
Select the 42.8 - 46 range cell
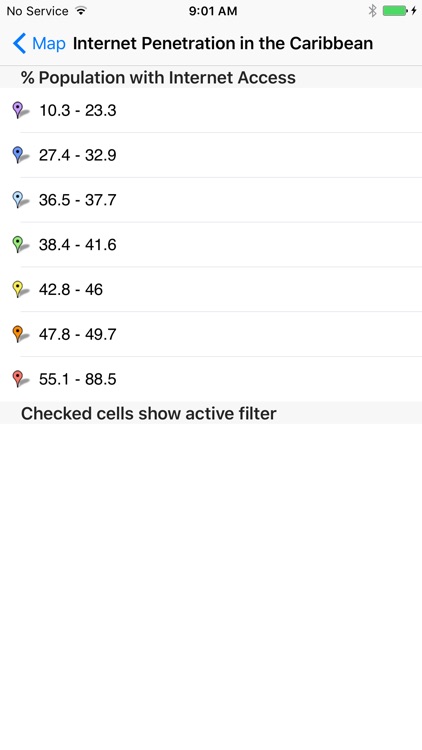tap(211, 289)
